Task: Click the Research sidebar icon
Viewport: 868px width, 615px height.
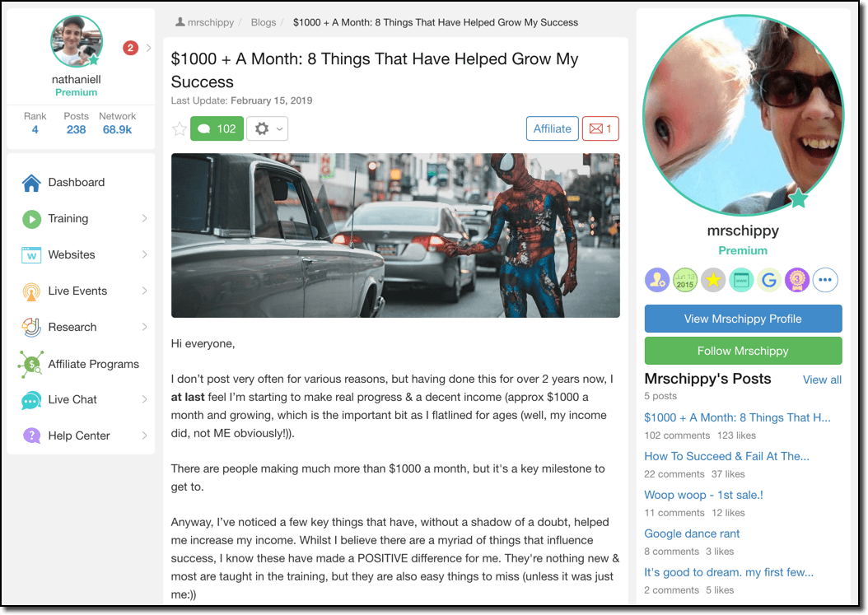Action: pyautogui.click(x=31, y=327)
